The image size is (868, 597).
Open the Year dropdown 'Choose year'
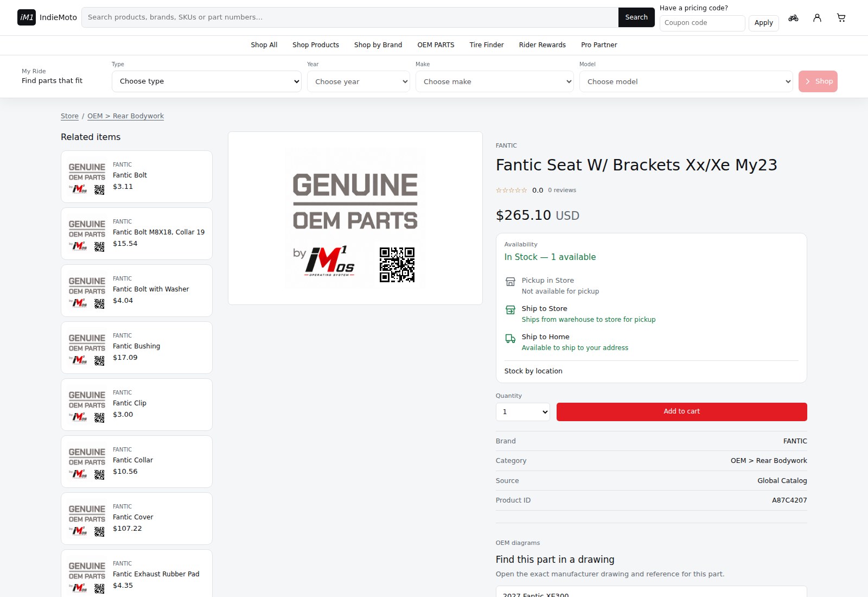(359, 81)
